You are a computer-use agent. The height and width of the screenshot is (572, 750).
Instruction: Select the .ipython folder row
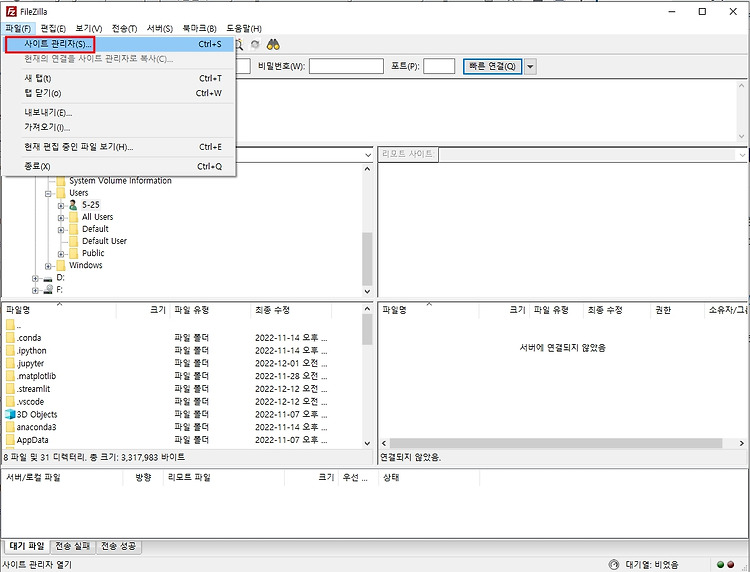183,351
